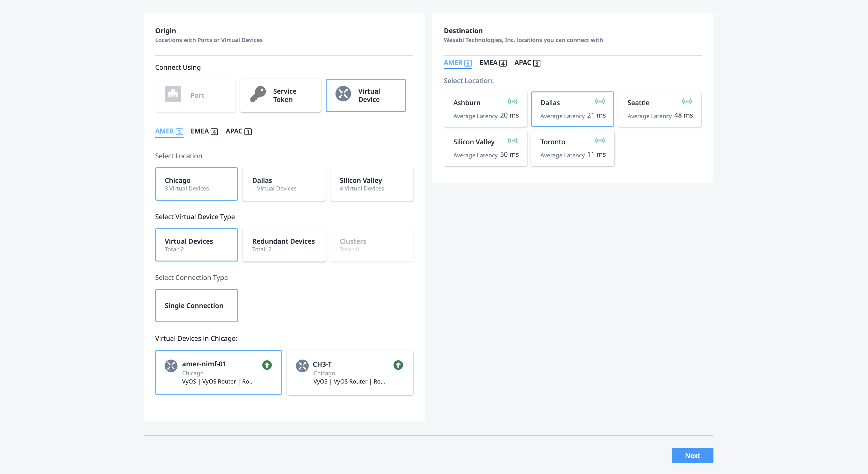The height and width of the screenshot is (474, 868).
Task: Select Ashburn destination location
Action: (x=485, y=109)
